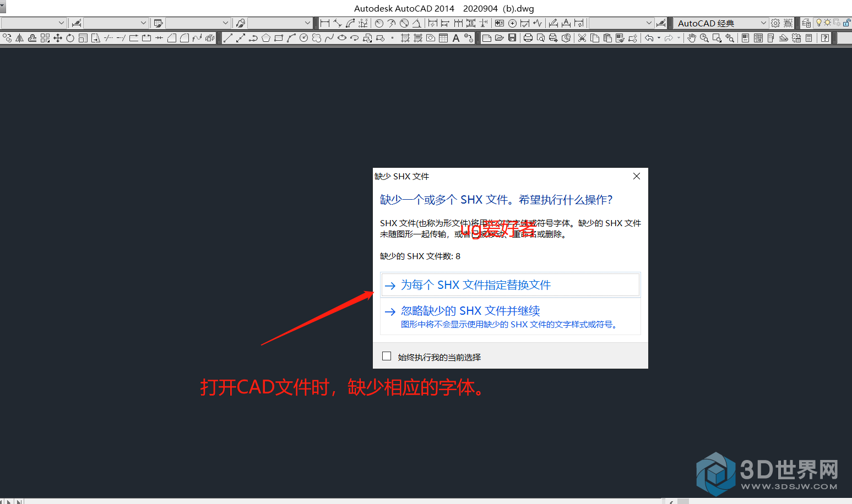
Task: Click the Cut scissors icon
Action: (x=582, y=38)
